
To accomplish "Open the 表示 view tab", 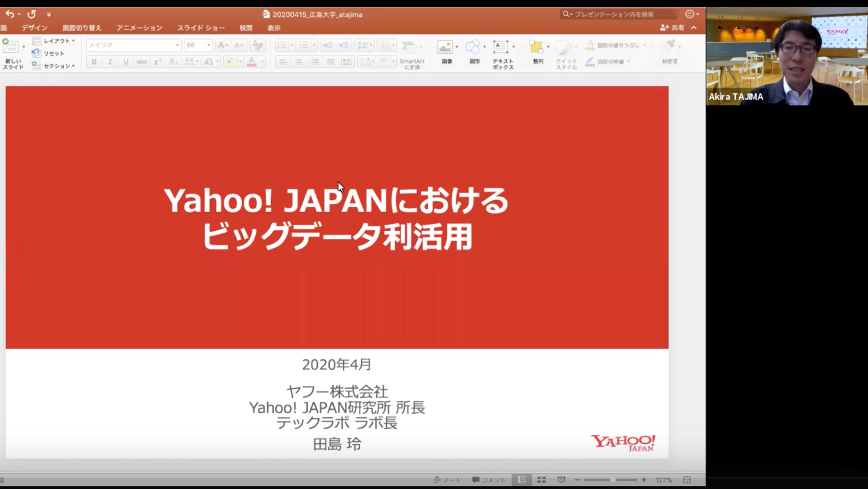I will point(274,28).
